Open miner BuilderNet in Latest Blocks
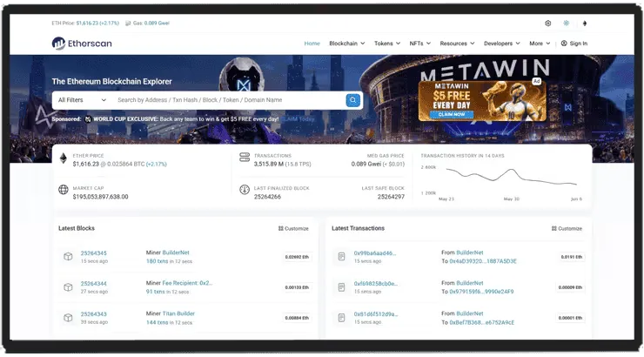The image size is (644, 357). 176,253
